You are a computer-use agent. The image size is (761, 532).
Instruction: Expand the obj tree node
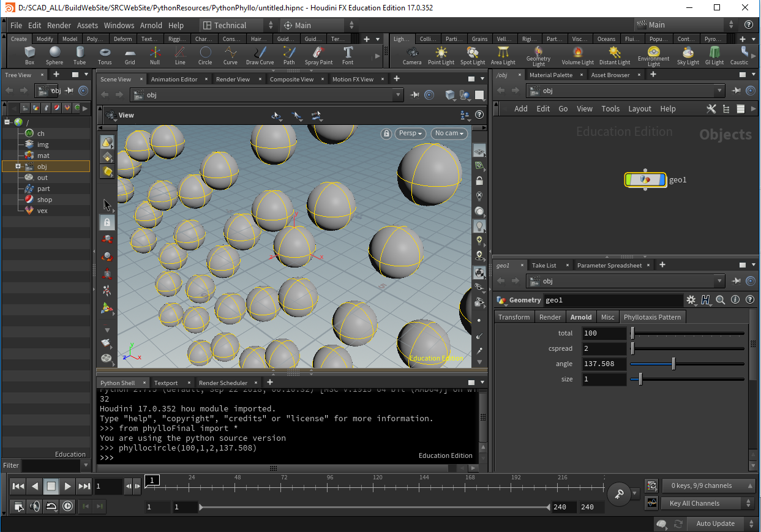18,167
